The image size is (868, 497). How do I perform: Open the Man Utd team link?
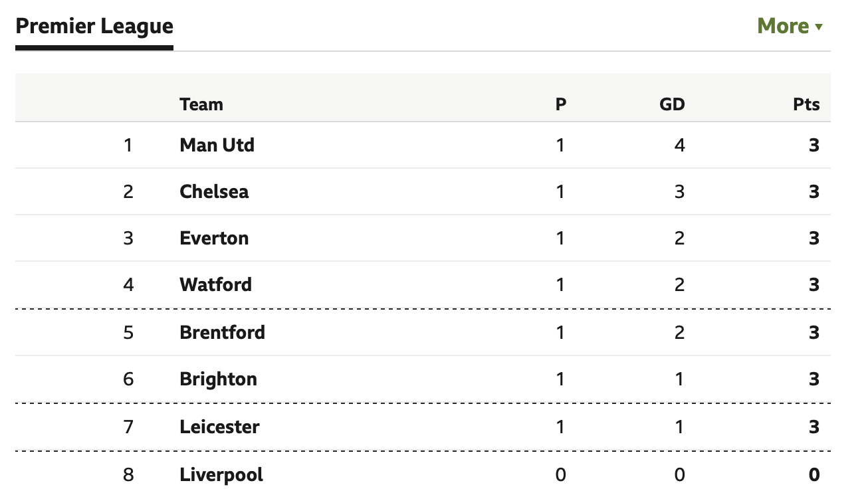point(217,145)
